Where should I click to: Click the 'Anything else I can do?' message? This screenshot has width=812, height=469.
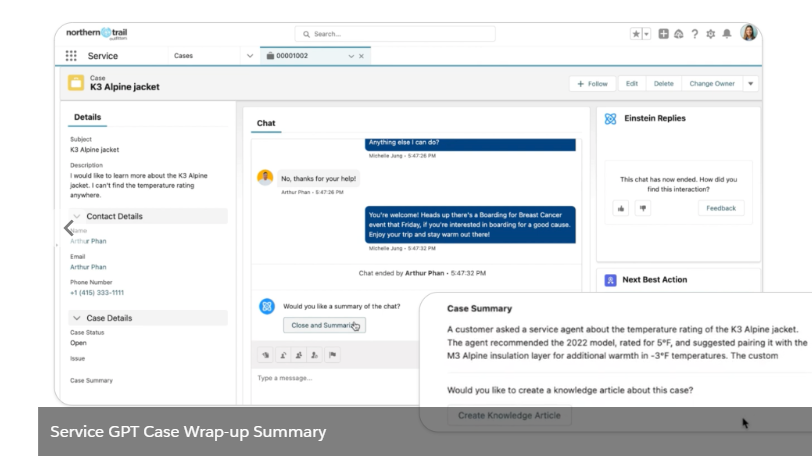[470, 144]
